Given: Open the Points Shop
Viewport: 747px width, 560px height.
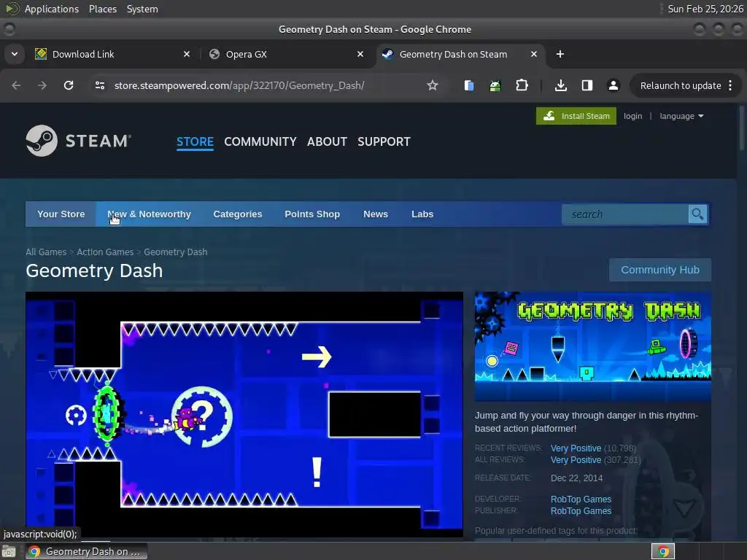Looking at the screenshot, I should [312, 214].
